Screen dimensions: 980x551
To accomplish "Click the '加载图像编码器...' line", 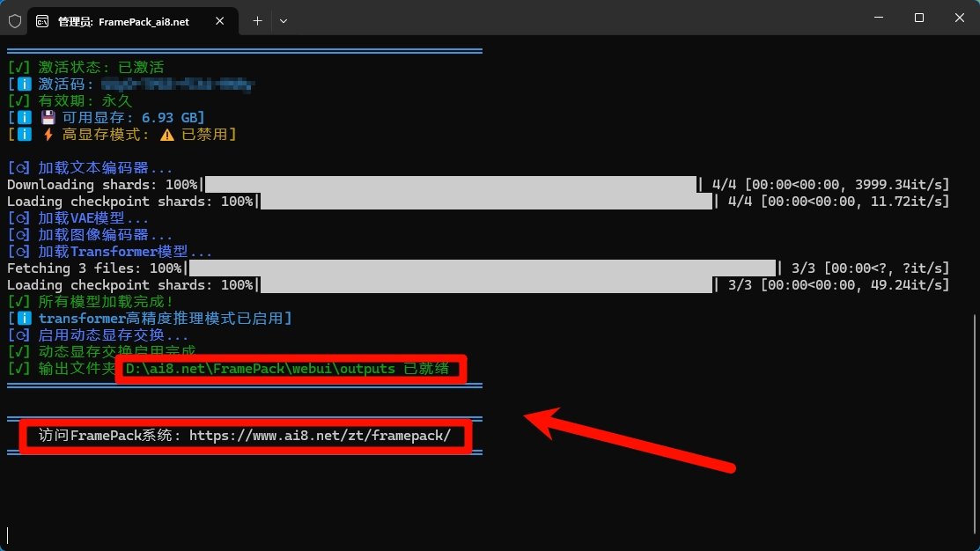I will pyautogui.click(x=90, y=235).
